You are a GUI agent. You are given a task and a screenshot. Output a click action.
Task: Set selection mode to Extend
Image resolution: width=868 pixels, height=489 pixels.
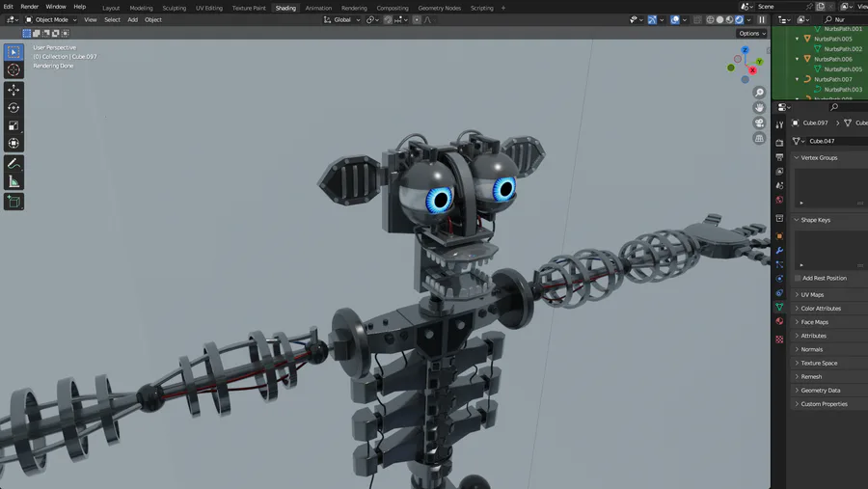[x=36, y=33]
